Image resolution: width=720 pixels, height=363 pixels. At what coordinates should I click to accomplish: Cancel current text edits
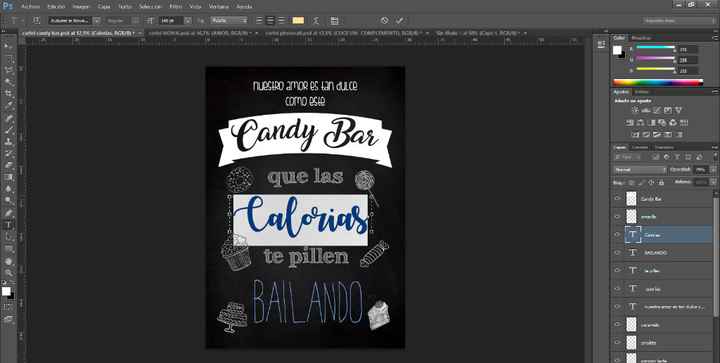384,21
